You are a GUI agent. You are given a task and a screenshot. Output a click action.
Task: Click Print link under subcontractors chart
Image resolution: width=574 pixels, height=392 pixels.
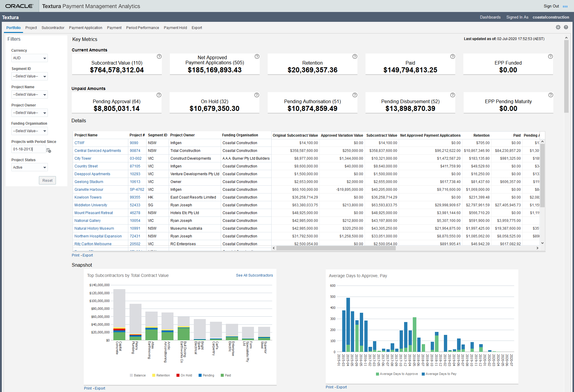click(88, 388)
